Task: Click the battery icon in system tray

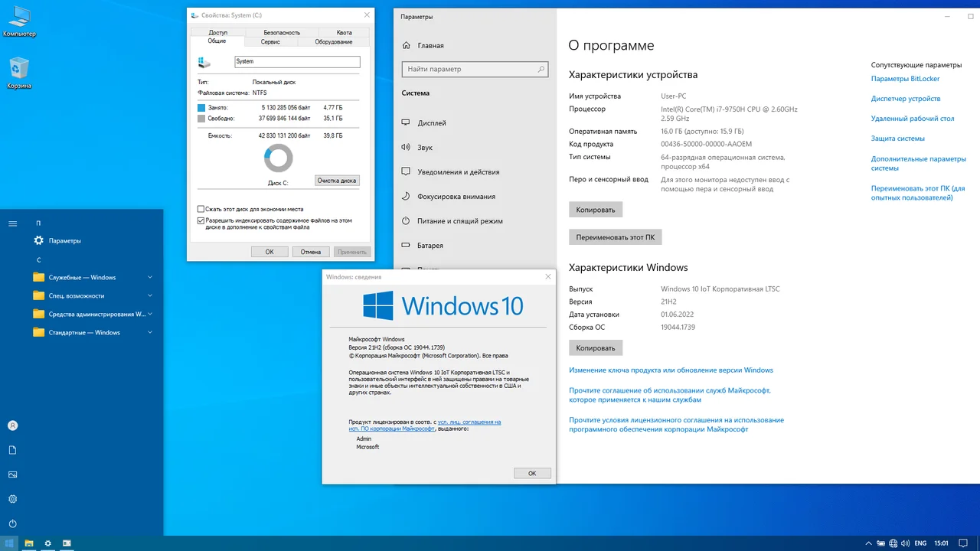Action: click(880, 543)
